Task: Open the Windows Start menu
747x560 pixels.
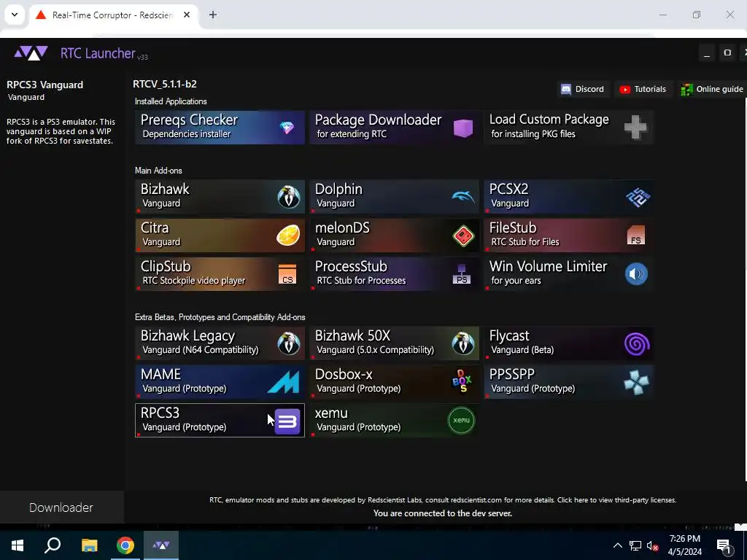Action: click(18, 545)
